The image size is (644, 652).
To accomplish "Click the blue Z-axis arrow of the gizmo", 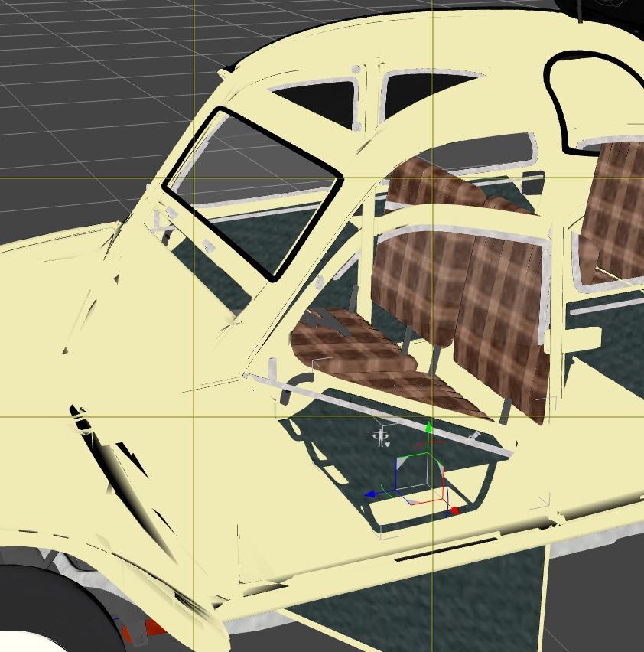I will pos(369,494).
